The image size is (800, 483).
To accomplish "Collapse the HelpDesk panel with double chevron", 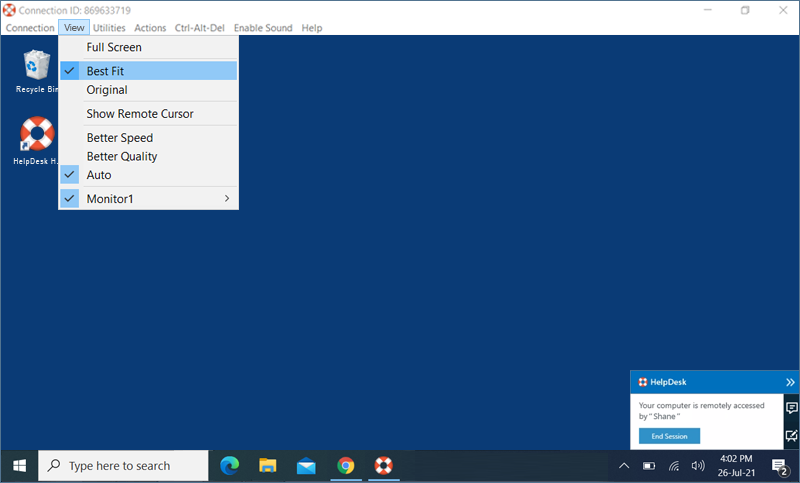I will (x=790, y=382).
